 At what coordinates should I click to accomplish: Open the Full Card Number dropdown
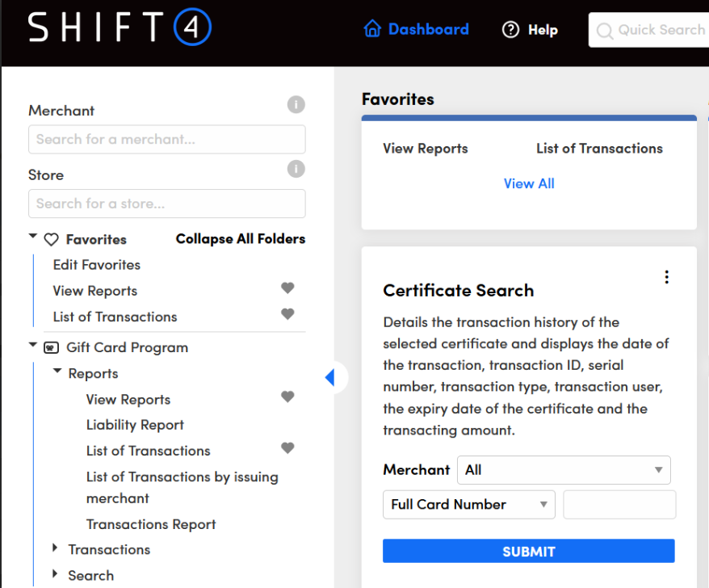tap(468, 505)
